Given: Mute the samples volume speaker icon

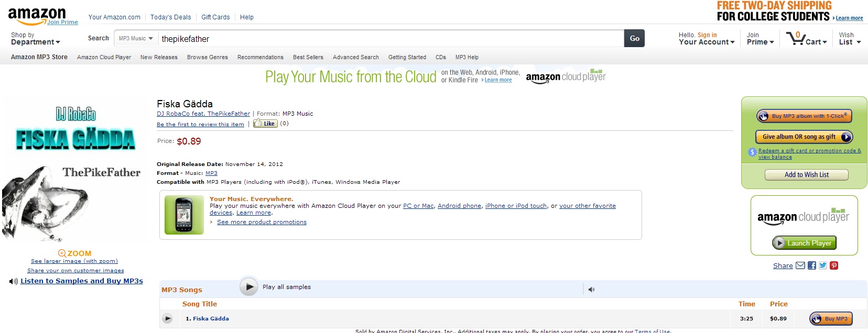Looking at the screenshot, I should coord(591,290).
